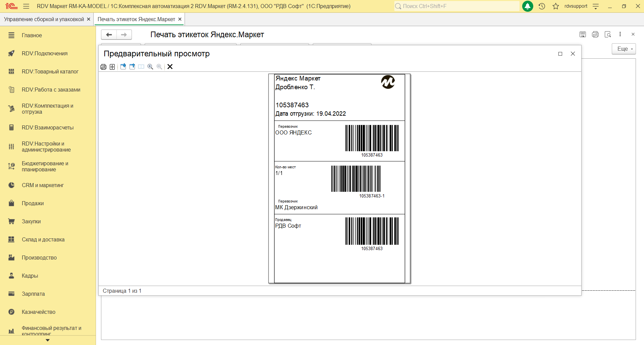644x345 pixels.
Task: Open the history clock icon
Action: pos(542,6)
